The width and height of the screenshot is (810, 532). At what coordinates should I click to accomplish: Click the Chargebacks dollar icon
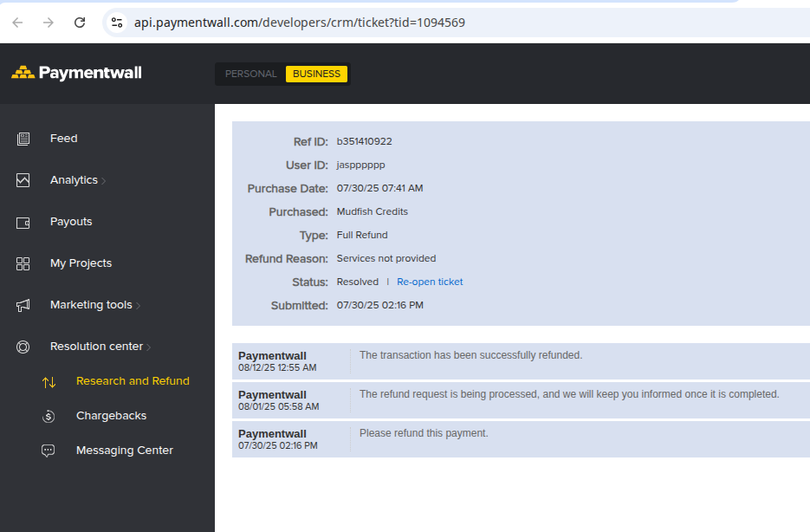click(49, 416)
